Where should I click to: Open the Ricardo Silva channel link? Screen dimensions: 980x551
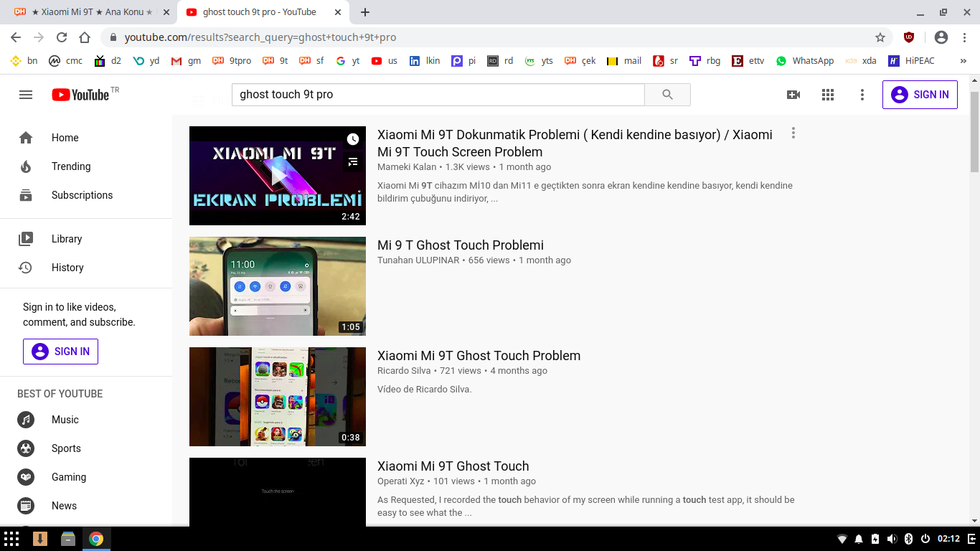(404, 371)
